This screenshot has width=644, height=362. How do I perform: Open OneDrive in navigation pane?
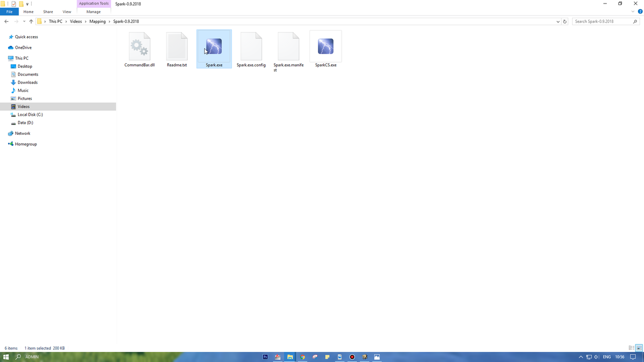tap(23, 47)
